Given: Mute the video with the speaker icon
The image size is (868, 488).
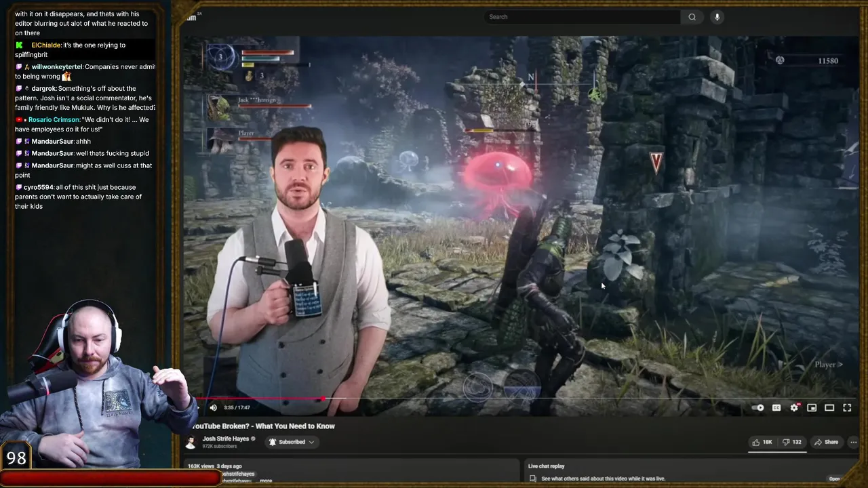Looking at the screenshot, I should [213, 407].
